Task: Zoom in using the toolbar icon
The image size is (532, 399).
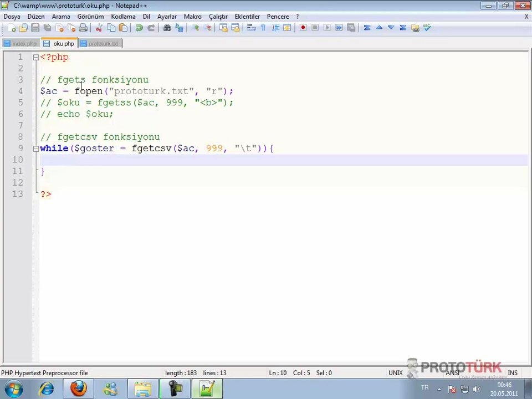Action: pyautogui.click(x=195, y=28)
